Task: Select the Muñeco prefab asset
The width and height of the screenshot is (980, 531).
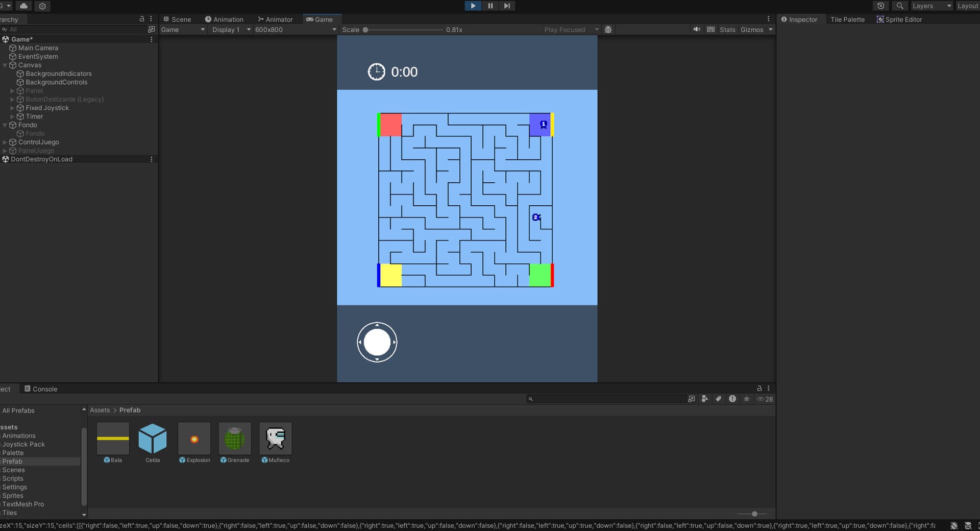Action: point(276,439)
